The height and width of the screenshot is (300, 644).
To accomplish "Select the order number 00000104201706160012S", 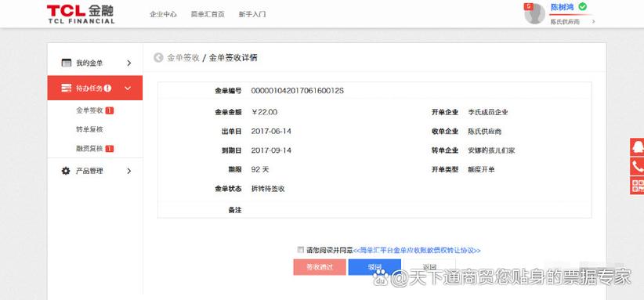I will 298,91.
